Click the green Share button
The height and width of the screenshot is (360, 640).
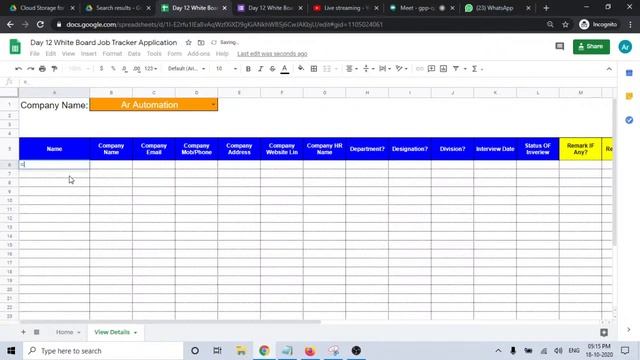591,47
